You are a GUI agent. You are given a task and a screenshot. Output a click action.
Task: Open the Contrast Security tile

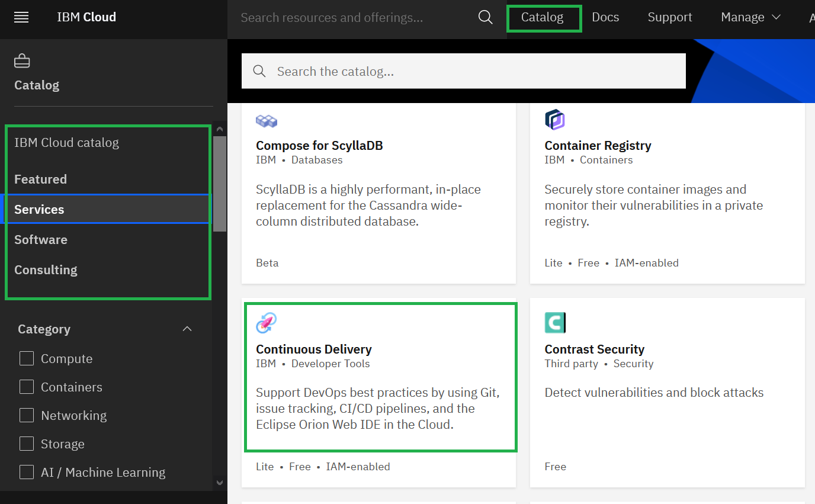[668, 393]
